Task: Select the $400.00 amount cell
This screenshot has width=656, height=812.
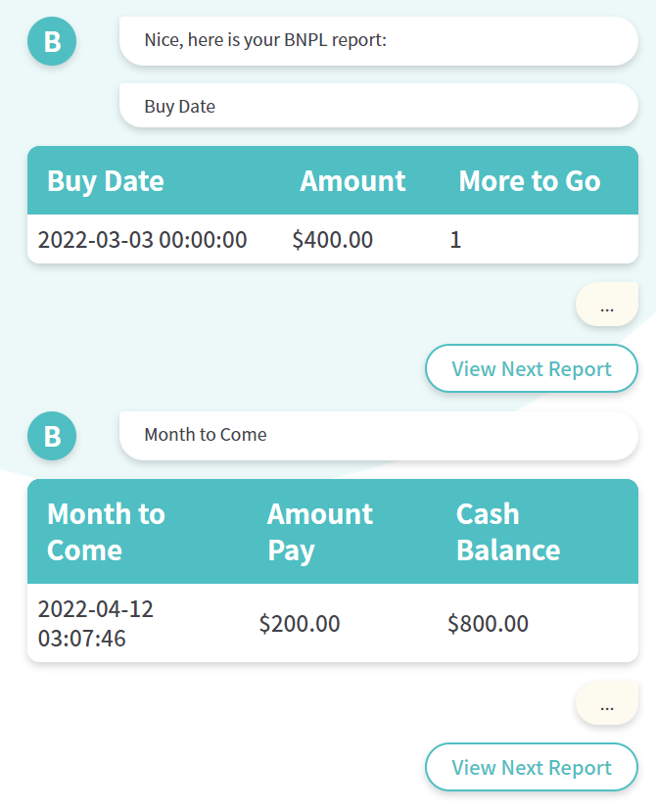Action: coord(332,240)
